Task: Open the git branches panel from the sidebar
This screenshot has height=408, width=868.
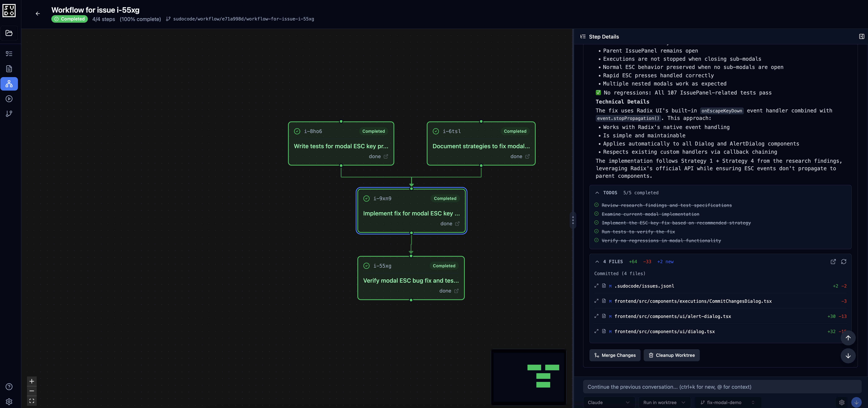Action: click(9, 114)
